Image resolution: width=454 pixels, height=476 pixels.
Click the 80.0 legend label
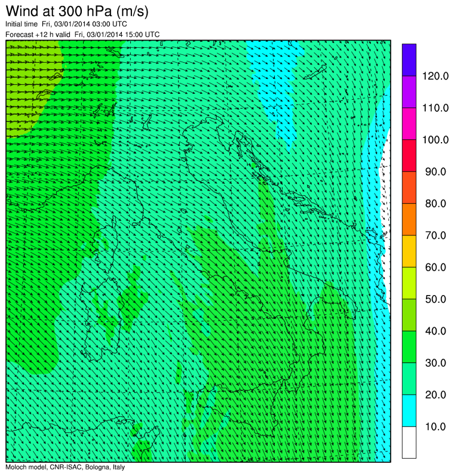pos(435,204)
